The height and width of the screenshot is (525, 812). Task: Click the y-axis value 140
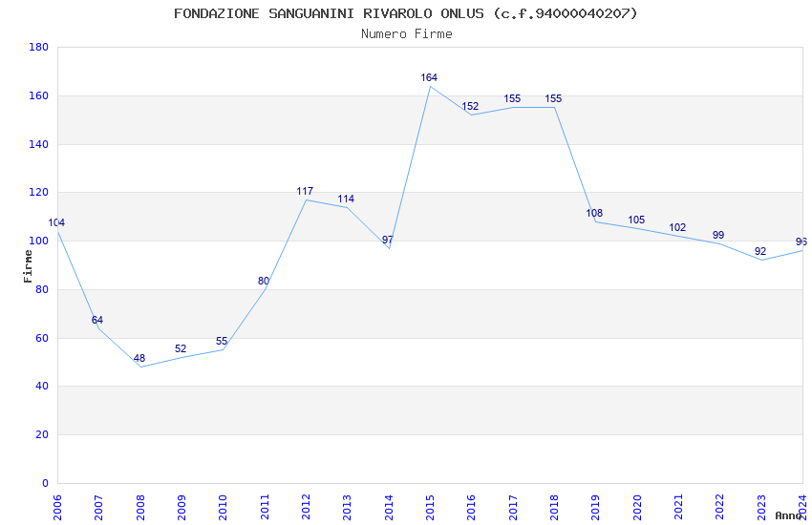tap(39, 144)
